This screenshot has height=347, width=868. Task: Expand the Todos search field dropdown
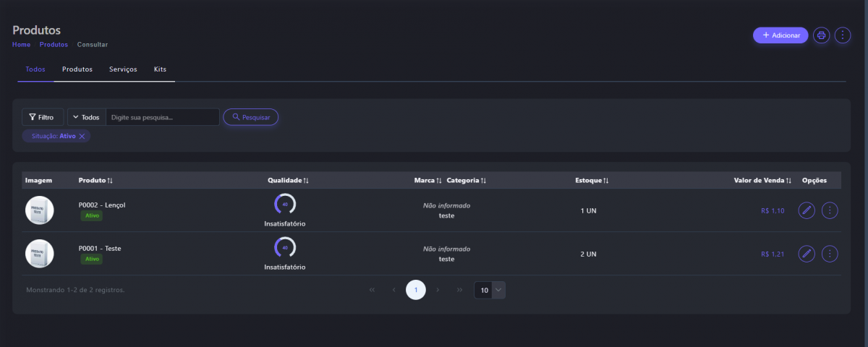click(86, 117)
